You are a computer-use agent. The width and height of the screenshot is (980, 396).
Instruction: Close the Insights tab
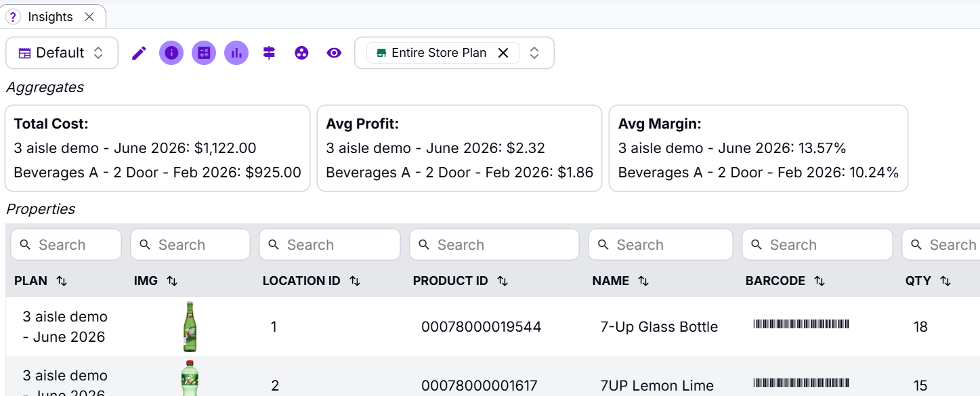pos(89,17)
